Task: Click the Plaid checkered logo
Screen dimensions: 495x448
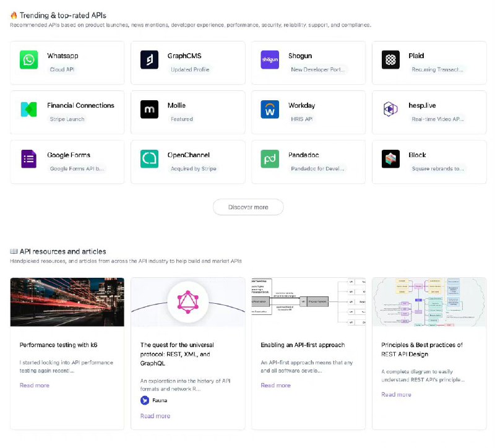Action: (390, 60)
